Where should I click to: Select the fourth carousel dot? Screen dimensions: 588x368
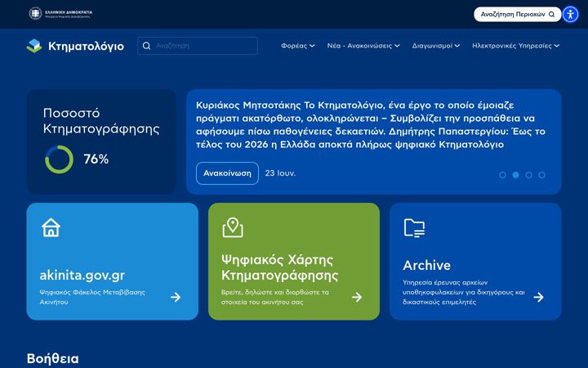(542, 175)
